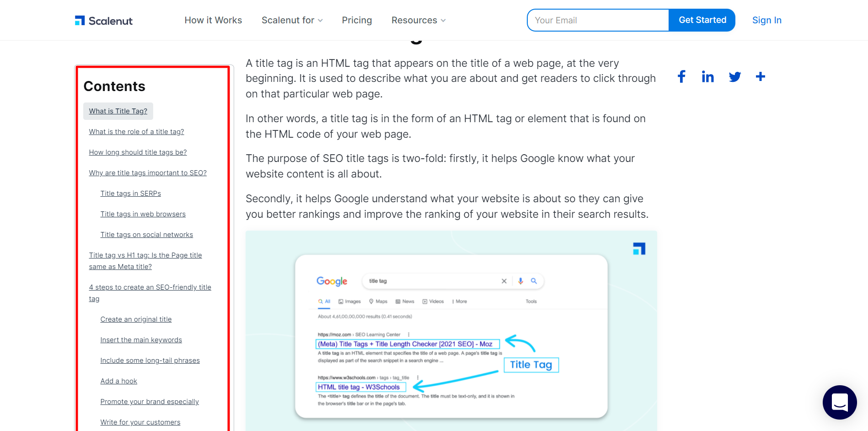Image resolution: width=868 pixels, height=431 pixels.
Task: Open the How it Works page
Action: 213,20
